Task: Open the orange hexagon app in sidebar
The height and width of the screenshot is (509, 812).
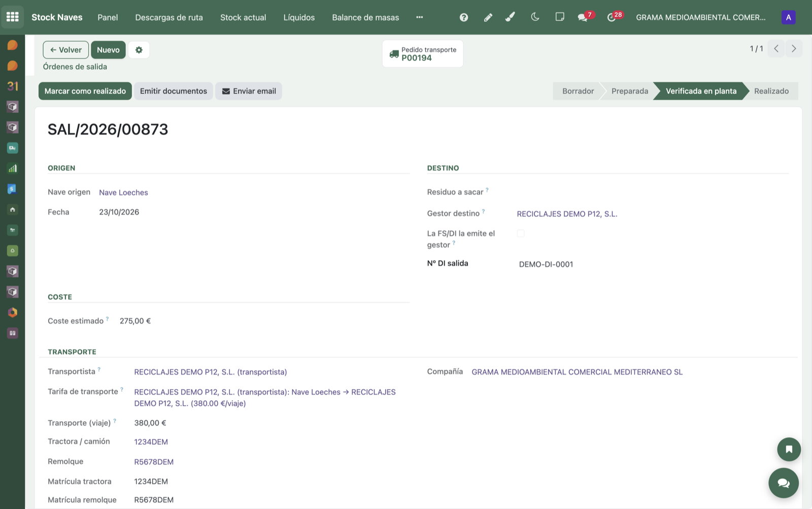Action: coord(13,312)
